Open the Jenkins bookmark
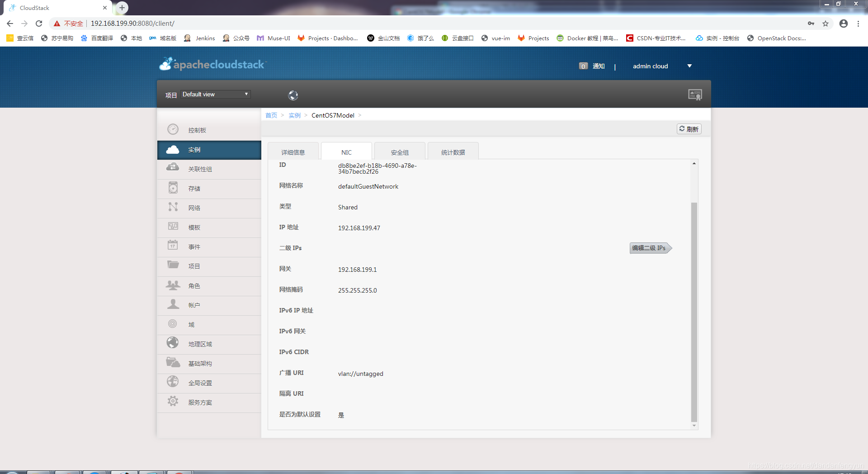868x474 pixels. 199,38
